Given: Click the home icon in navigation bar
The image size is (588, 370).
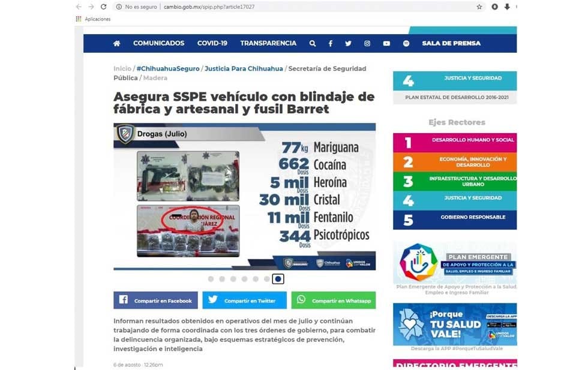Looking at the screenshot, I should coord(116,43).
